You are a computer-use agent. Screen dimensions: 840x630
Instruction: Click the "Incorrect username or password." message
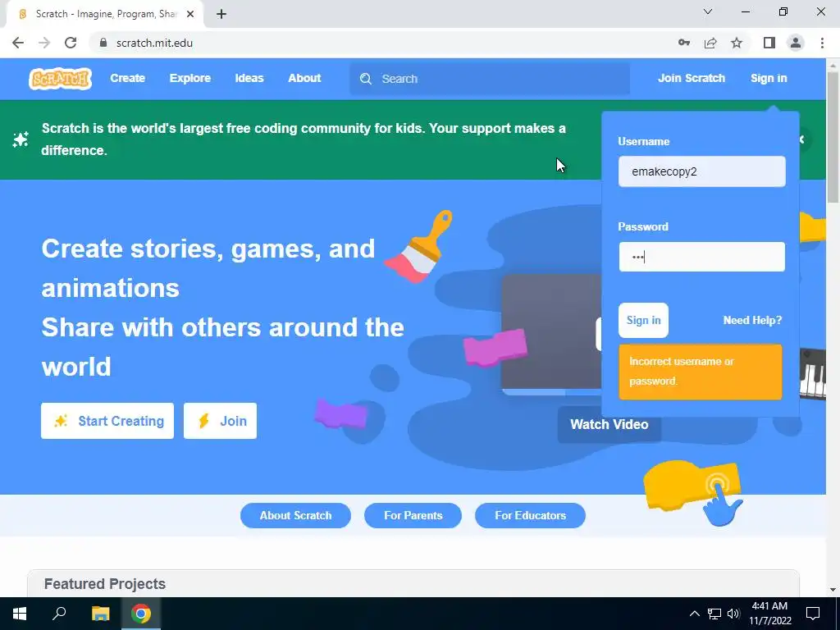coord(701,372)
